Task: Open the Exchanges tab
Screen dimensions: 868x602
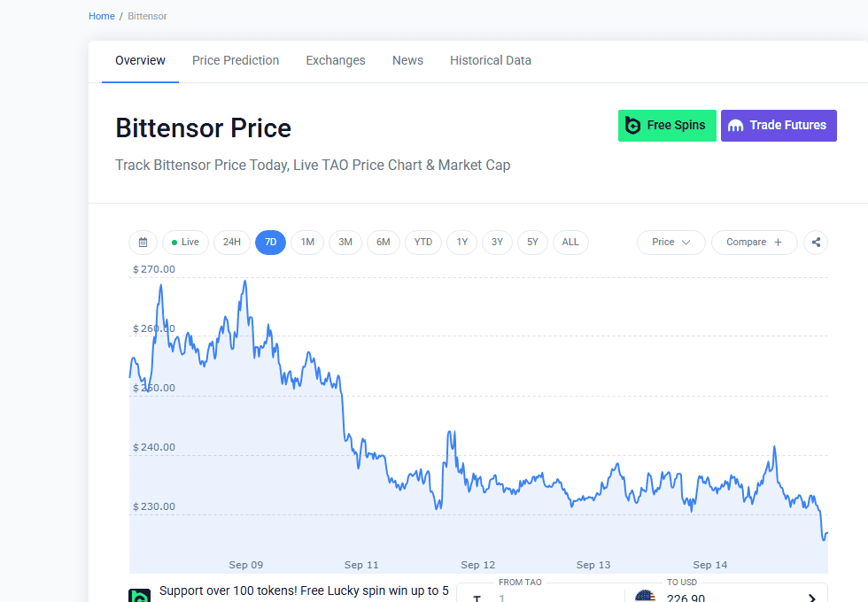Action: pos(336,60)
